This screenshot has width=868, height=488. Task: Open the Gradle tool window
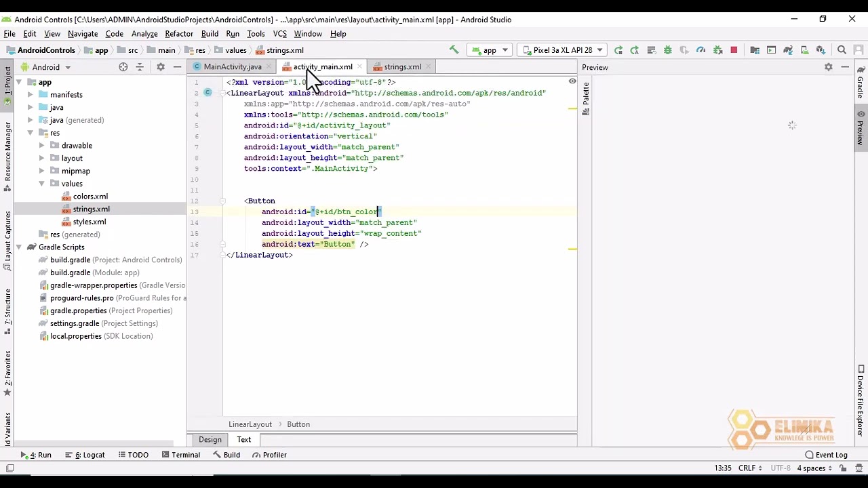pos(861,83)
